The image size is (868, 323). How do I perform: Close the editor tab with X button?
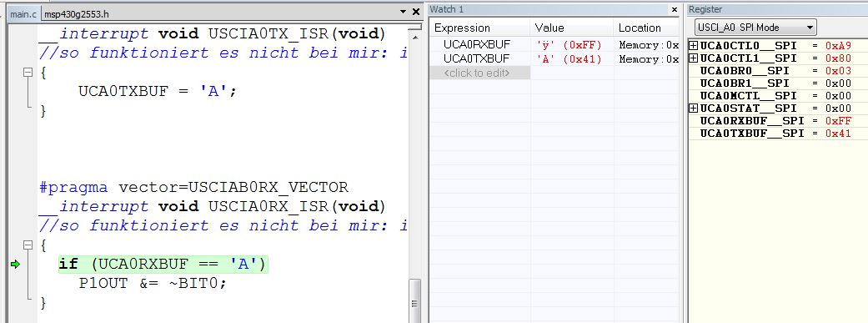coord(416,12)
